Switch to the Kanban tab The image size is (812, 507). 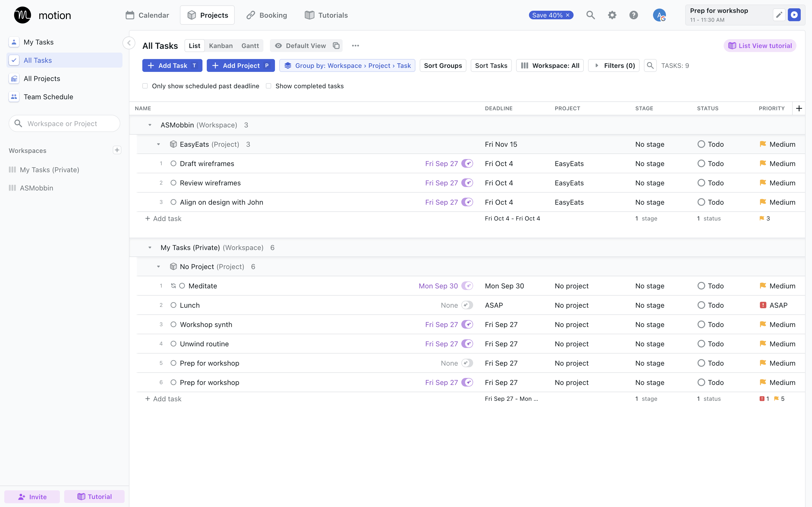pos(221,46)
